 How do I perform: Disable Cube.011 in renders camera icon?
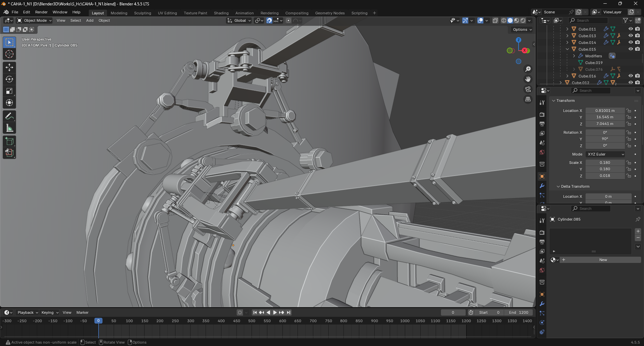[637, 29]
